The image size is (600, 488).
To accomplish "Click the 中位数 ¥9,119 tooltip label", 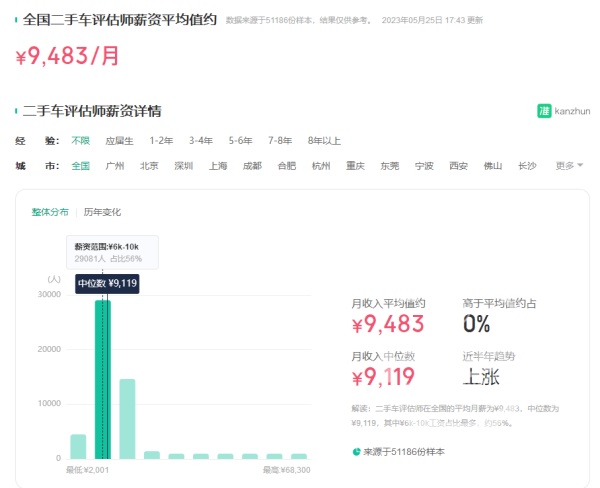I will (x=107, y=283).
